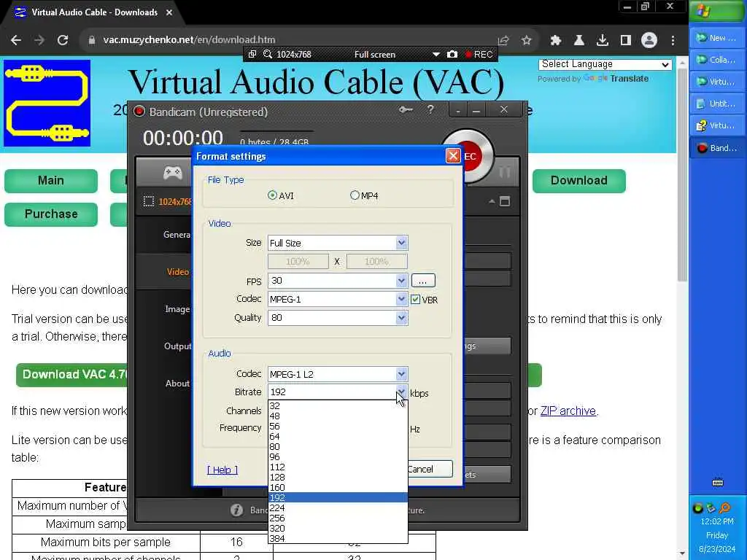
Task: Choose 384 kbps in bitrate list
Action: (338, 539)
